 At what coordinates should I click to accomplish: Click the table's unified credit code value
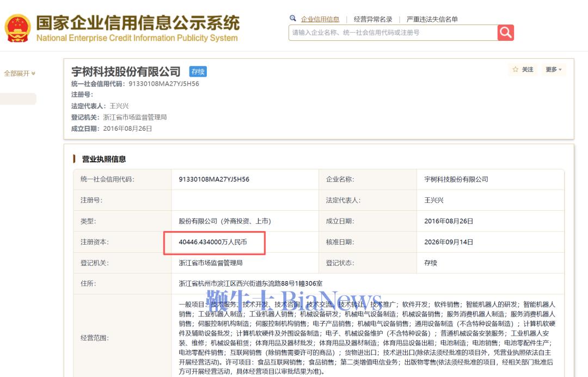[214, 179]
